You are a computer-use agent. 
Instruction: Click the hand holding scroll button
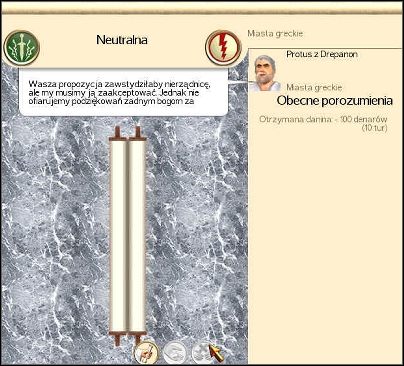click(146, 353)
